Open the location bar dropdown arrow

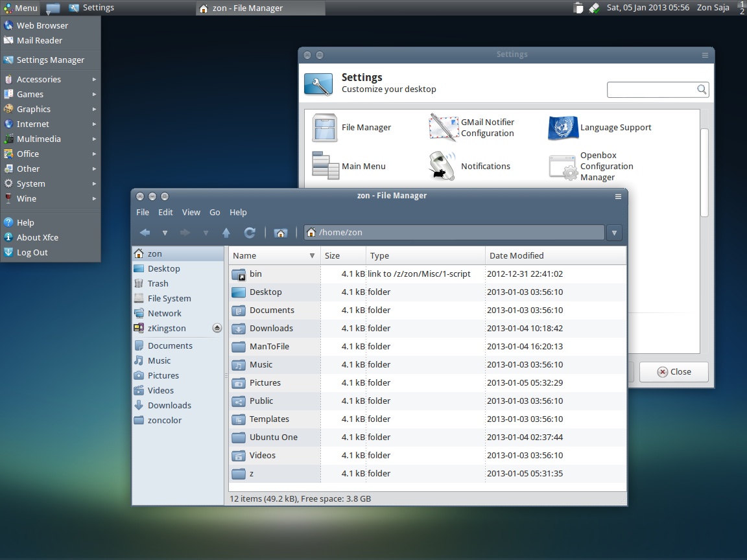pyautogui.click(x=613, y=232)
